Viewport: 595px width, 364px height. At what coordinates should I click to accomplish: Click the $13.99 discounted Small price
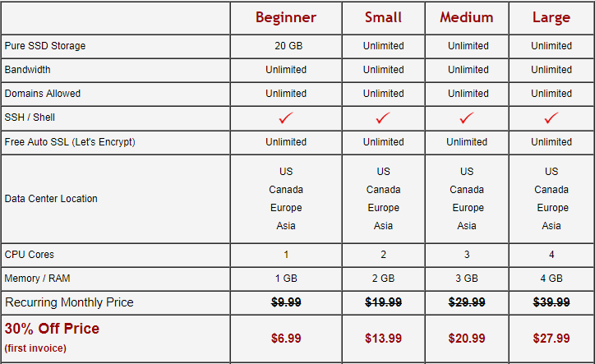click(x=383, y=338)
